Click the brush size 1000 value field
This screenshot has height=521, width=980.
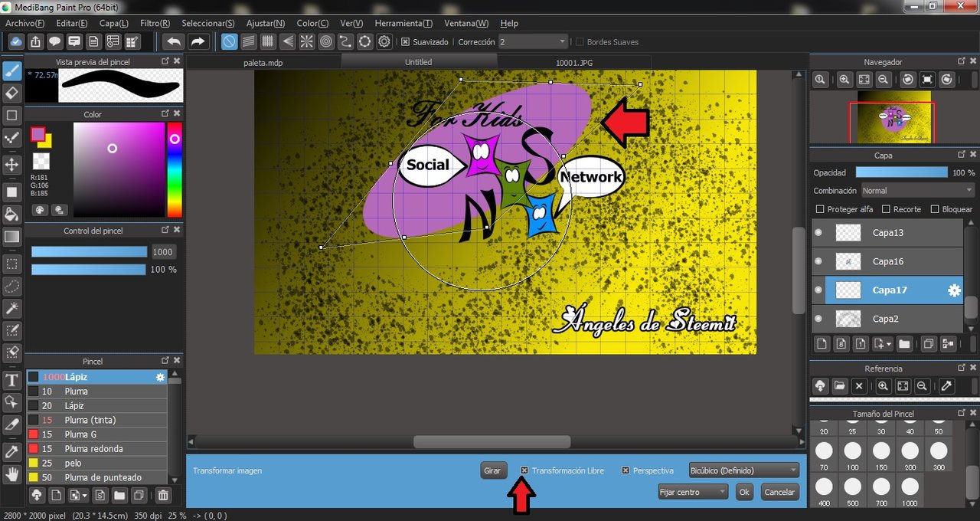[x=162, y=251]
